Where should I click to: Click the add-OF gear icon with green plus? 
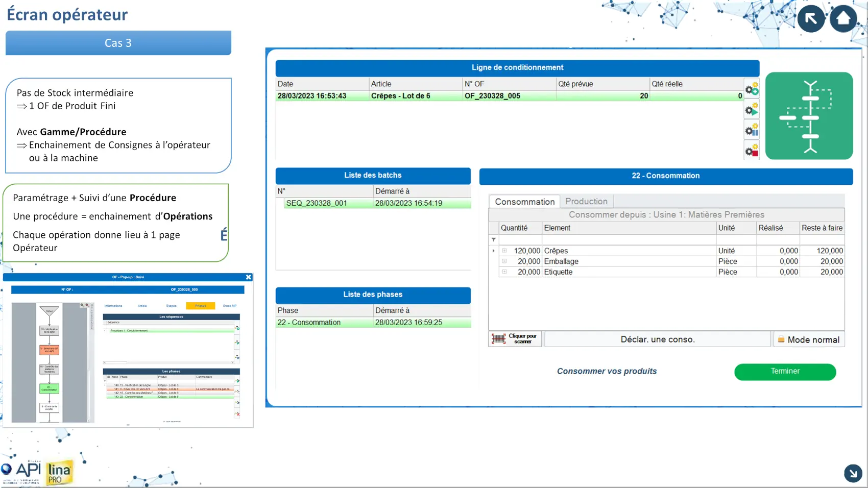pyautogui.click(x=752, y=90)
